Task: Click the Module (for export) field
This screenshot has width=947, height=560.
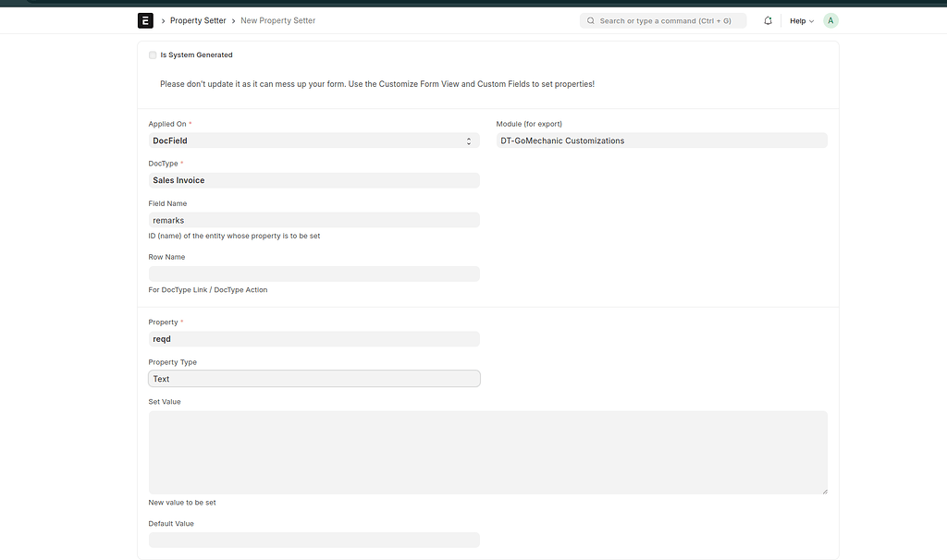Action: [661, 140]
